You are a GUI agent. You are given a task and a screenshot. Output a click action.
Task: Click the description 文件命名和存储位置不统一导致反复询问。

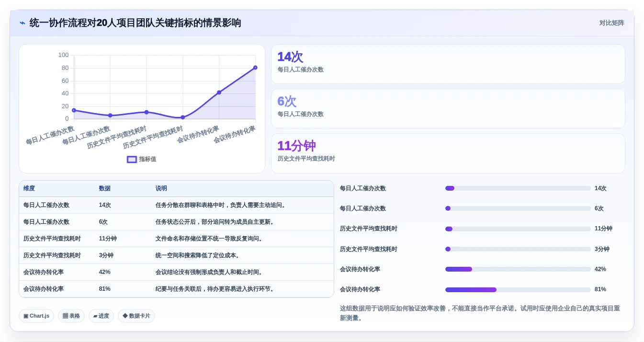(x=210, y=239)
